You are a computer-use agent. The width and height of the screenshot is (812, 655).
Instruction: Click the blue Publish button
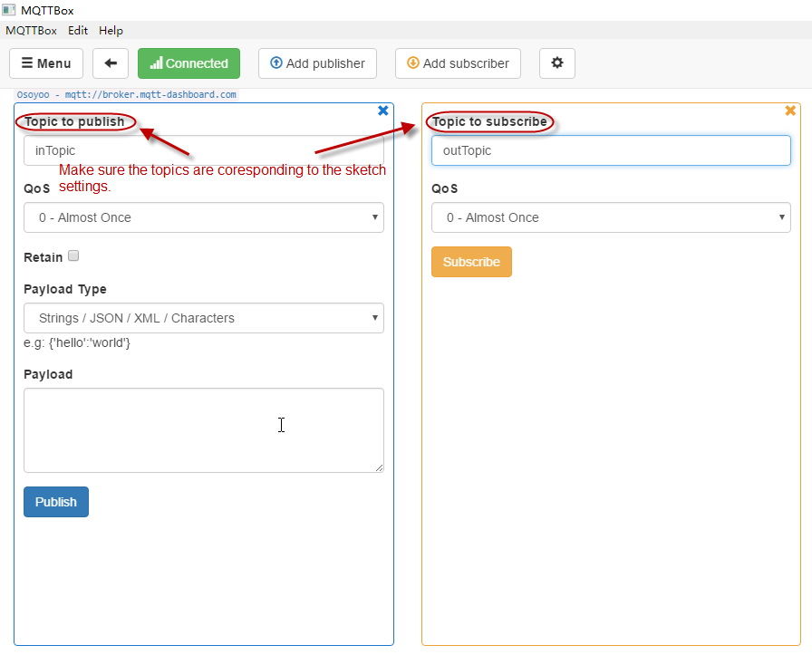pyautogui.click(x=56, y=502)
